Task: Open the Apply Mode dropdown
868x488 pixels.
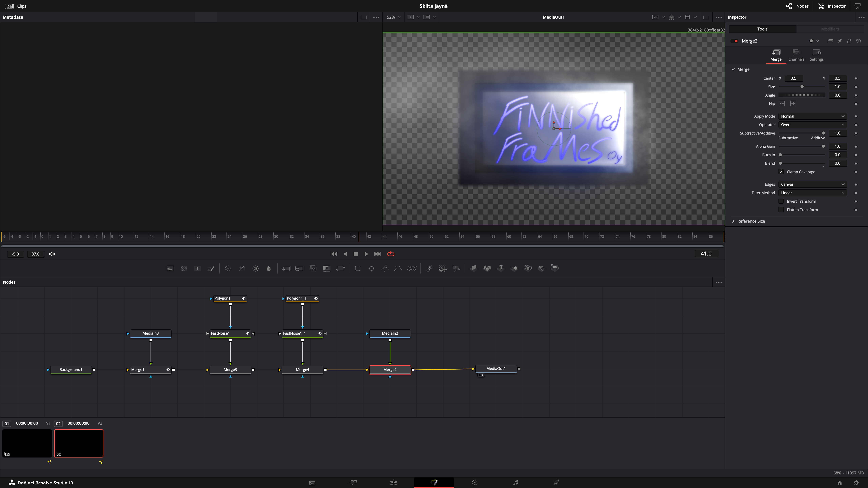Action: pyautogui.click(x=812, y=116)
